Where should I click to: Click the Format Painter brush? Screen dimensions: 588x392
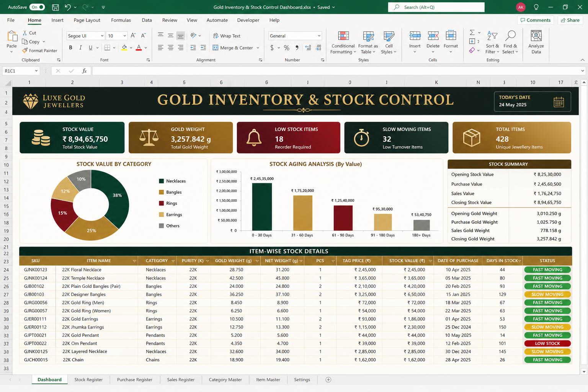point(25,51)
